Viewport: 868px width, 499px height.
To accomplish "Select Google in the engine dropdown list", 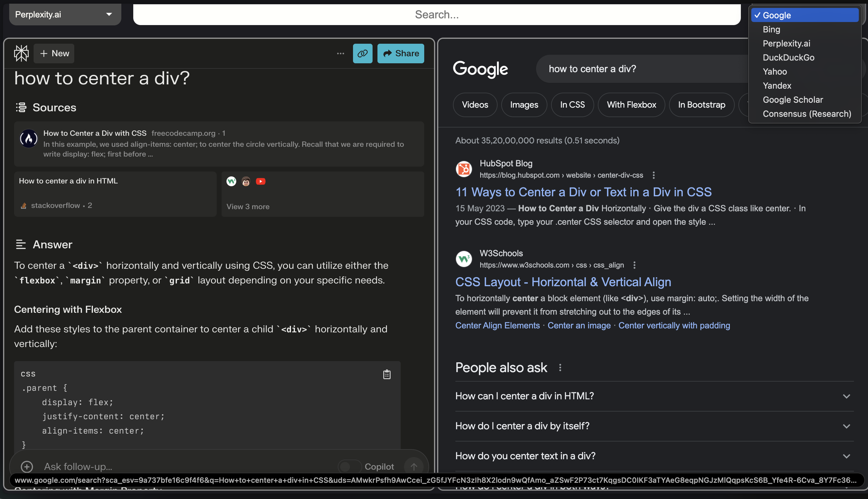I will (x=805, y=15).
